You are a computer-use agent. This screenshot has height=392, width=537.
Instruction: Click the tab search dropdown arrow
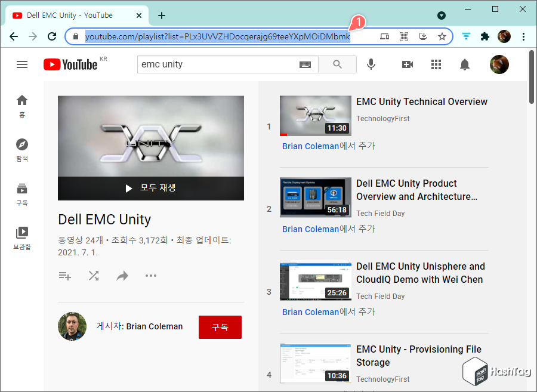(442, 16)
